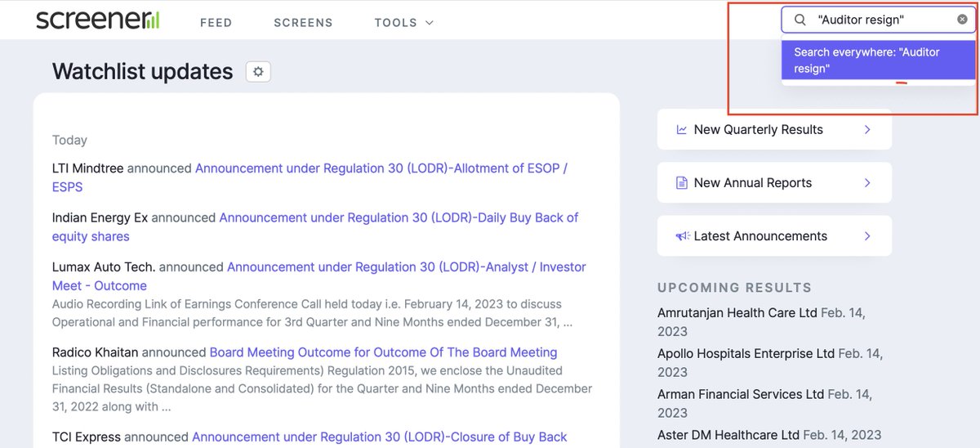Click the magnifier icon in the search box
This screenshot has width=980, height=448.
tap(800, 20)
